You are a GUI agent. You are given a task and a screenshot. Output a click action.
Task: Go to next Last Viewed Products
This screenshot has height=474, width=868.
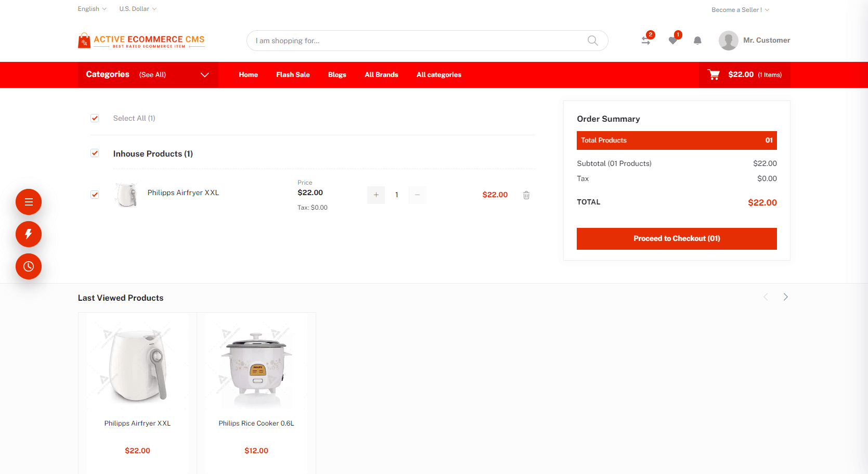pos(785,297)
